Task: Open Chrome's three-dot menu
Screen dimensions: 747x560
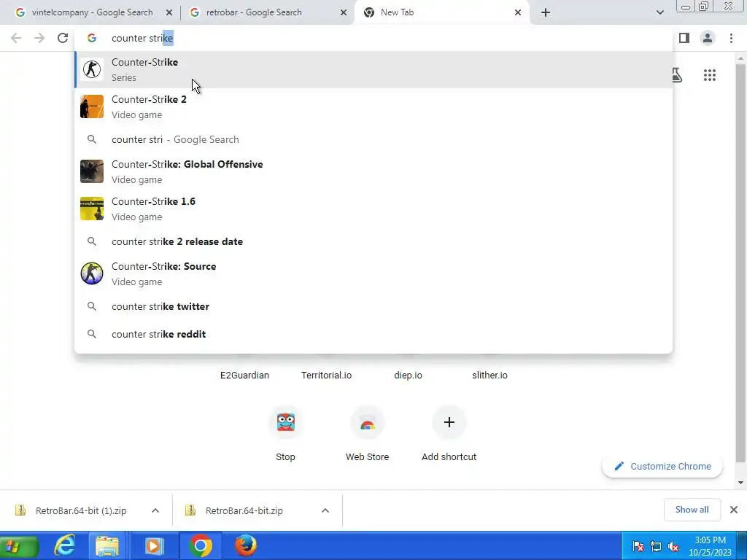Action: (x=731, y=38)
